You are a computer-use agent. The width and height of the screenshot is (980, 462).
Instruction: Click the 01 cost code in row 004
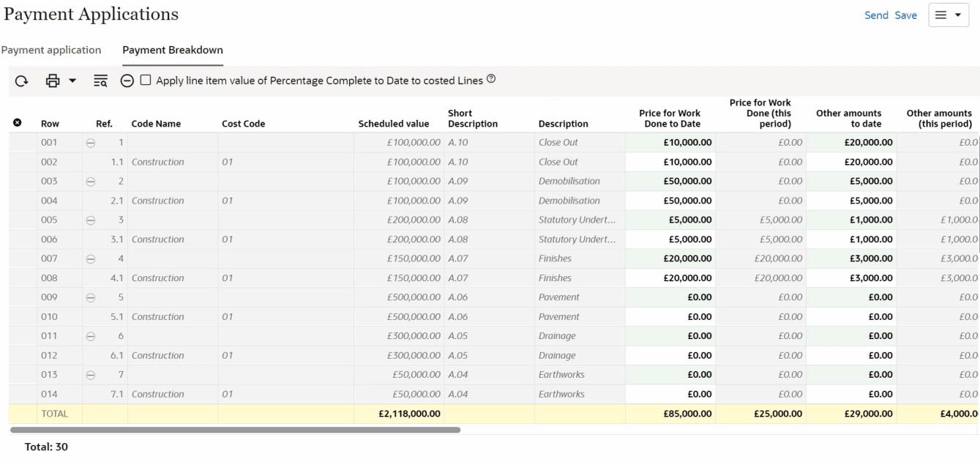point(227,201)
